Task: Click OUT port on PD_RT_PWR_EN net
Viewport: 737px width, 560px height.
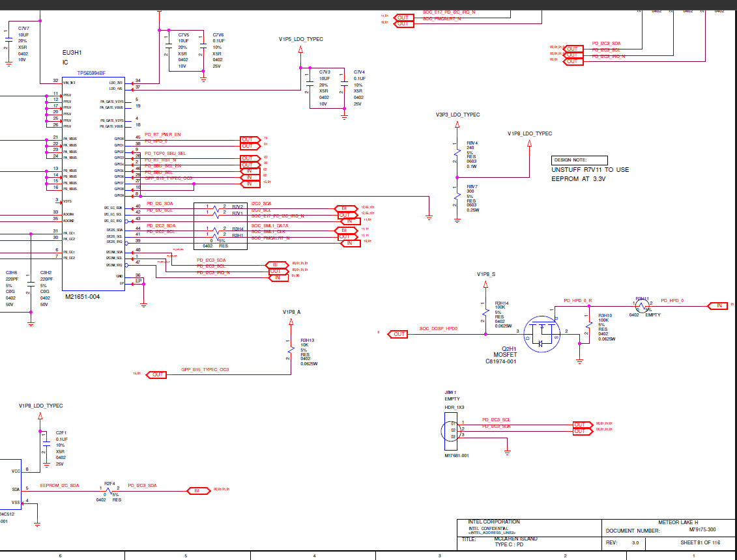Action: tap(250, 139)
